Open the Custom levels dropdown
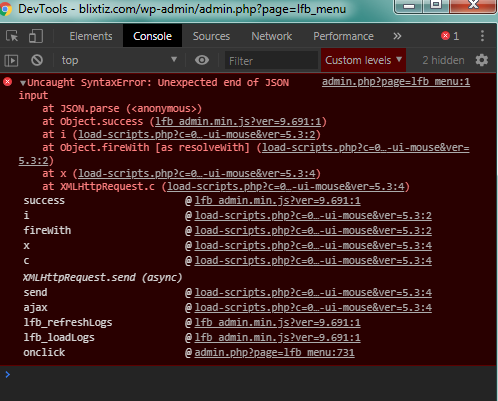This screenshot has width=498, height=401. [363, 60]
